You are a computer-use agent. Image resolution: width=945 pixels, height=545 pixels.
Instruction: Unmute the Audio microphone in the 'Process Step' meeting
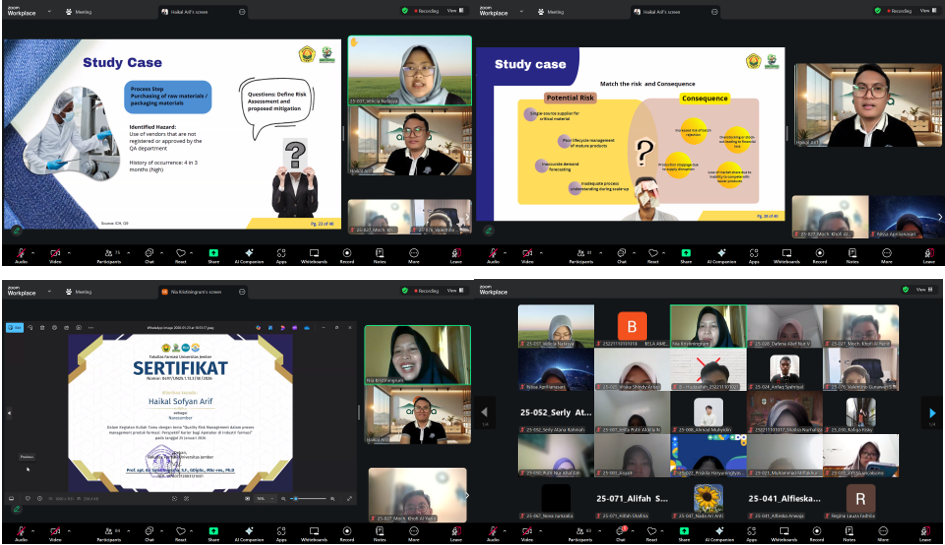point(19,252)
